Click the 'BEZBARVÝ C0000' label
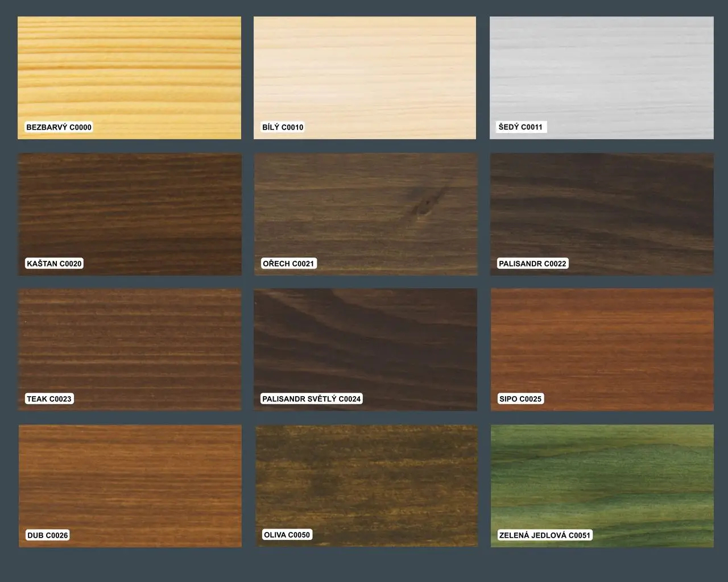Screen dimensions: 728x582 pos(59,127)
